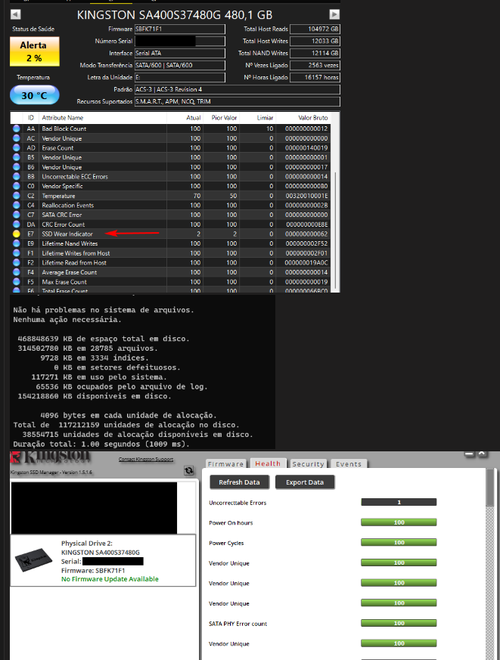500x660 pixels.
Task: Click the Total Host Writes value 12033 GB
Action: point(315,41)
